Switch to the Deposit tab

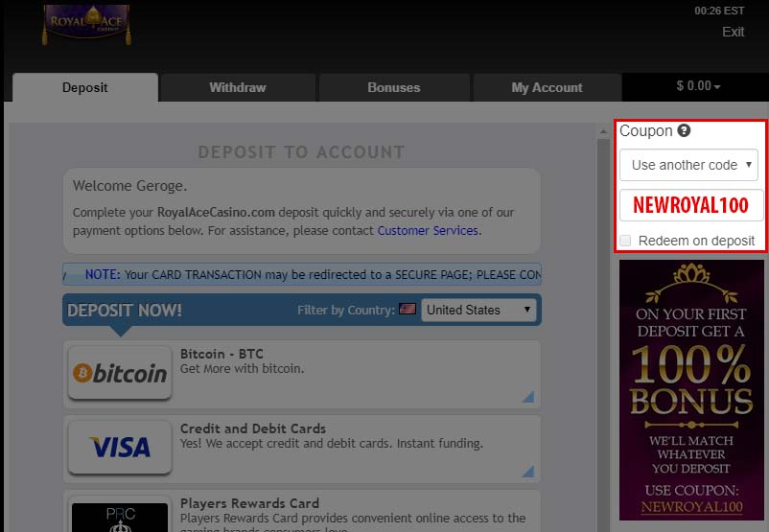(x=84, y=88)
